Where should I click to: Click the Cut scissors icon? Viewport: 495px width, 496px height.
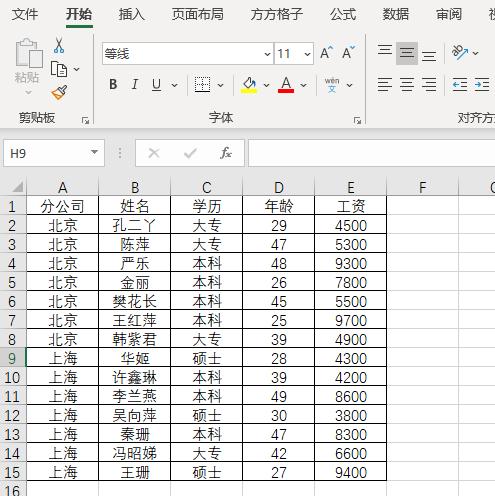[59, 46]
